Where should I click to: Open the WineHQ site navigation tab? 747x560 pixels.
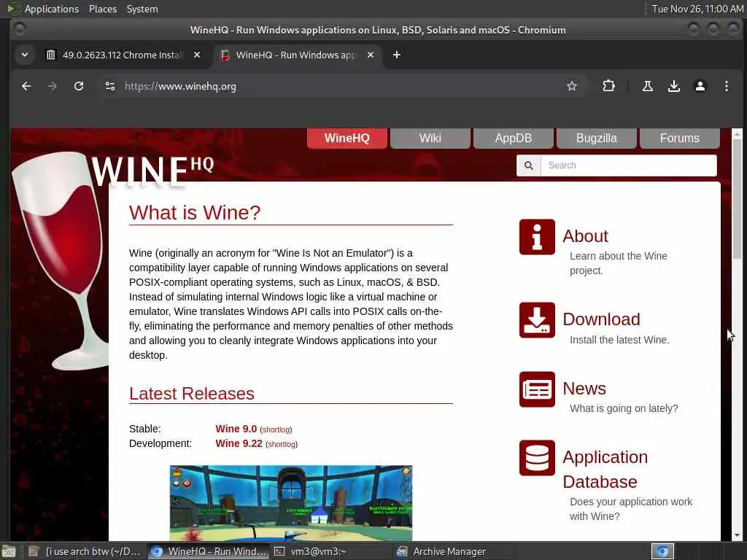pyautogui.click(x=347, y=138)
